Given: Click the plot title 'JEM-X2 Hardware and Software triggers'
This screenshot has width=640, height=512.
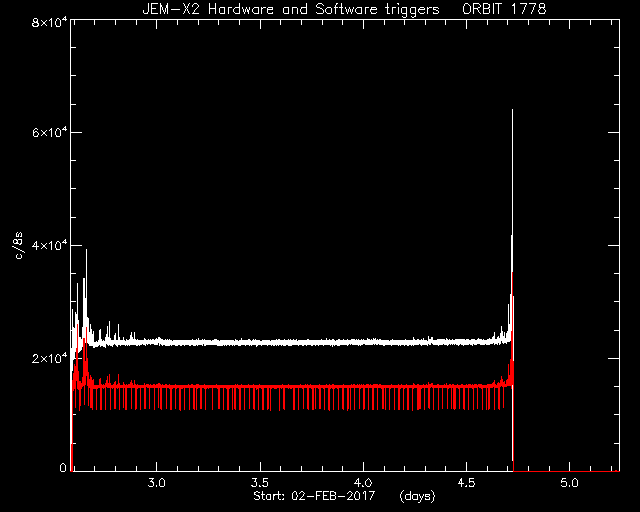Looking at the screenshot, I should pos(291,9).
